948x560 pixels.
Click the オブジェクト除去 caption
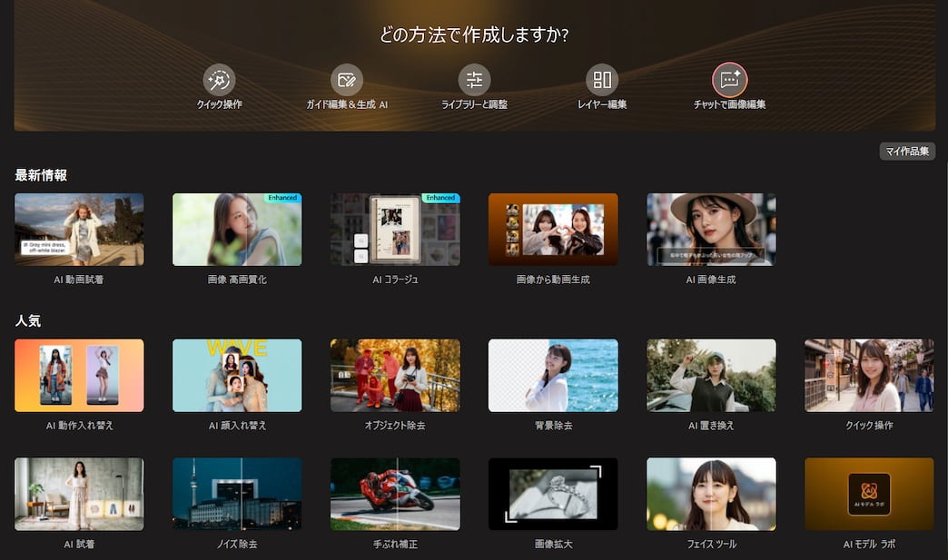click(395, 426)
